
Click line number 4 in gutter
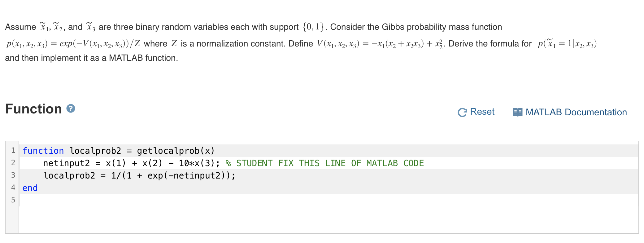13,188
